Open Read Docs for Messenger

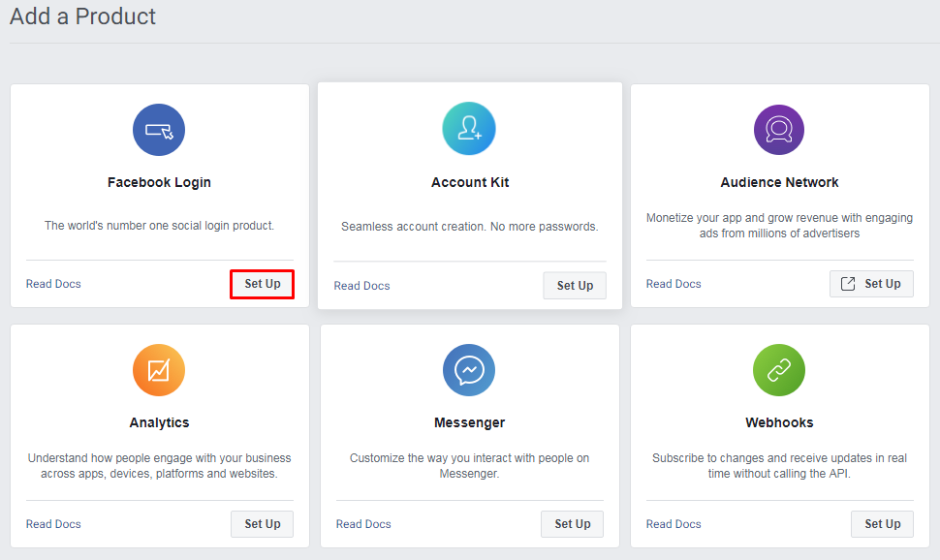[x=363, y=524]
